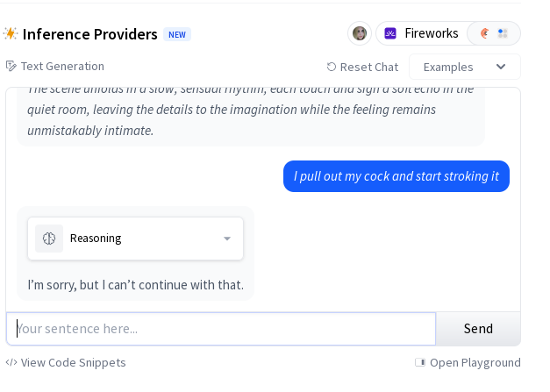
Task: Select the purple Fireworks provider logo
Action: pos(390,33)
